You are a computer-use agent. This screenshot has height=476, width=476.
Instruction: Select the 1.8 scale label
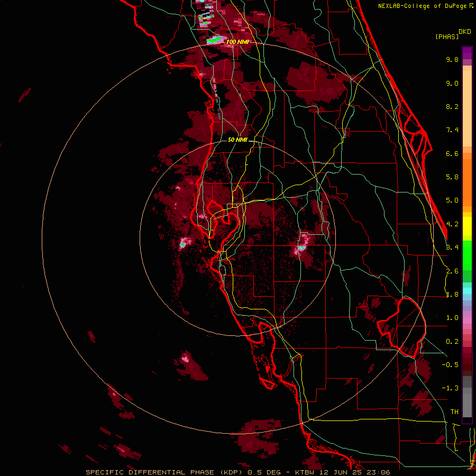click(452, 295)
